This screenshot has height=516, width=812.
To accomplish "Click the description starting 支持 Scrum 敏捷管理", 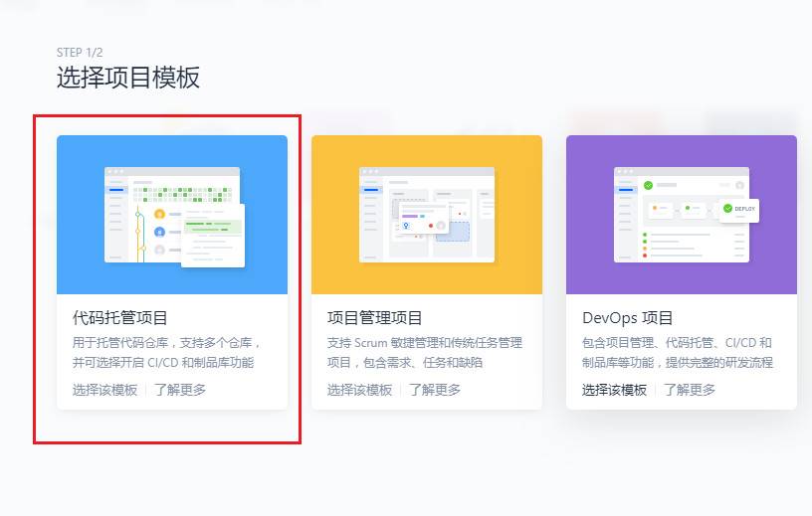I will tap(425, 353).
